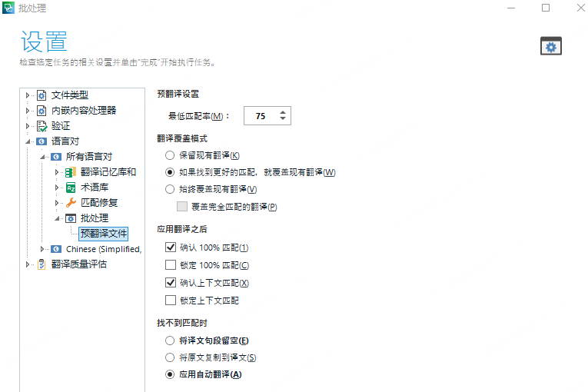Image resolution: width=588 pixels, height=392 pixels.
Task: Select 文件类型 tree label
Action: [x=70, y=95]
